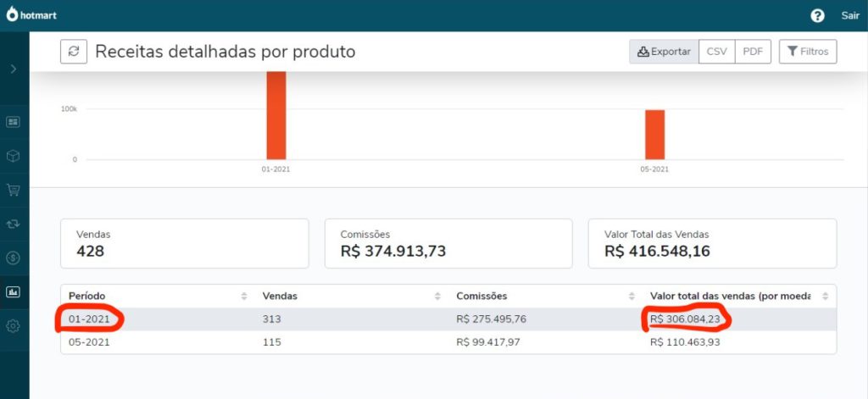Expand the sidebar with chevron arrow
Viewport: 868px width, 399px height.
pyautogui.click(x=14, y=69)
